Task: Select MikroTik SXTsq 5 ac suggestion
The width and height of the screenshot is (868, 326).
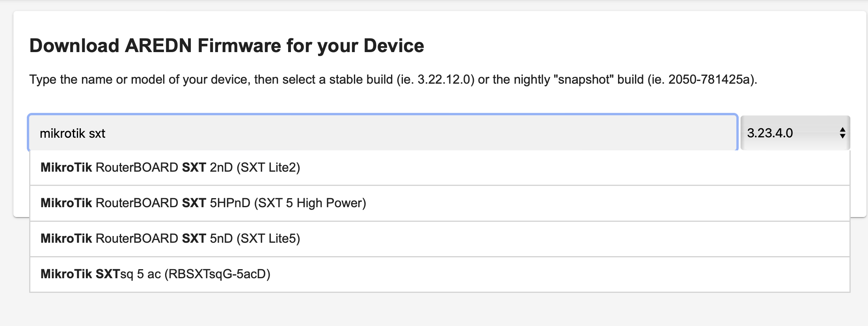Action: click(155, 274)
